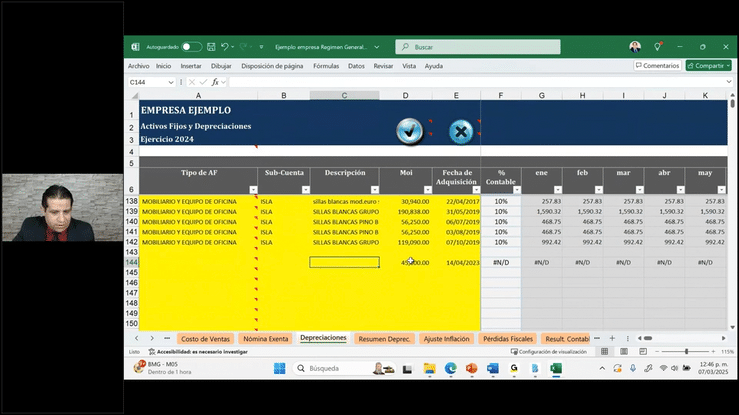Click the insert function fx icon
The height and width of the screenshot is (415, 739).
215,82
